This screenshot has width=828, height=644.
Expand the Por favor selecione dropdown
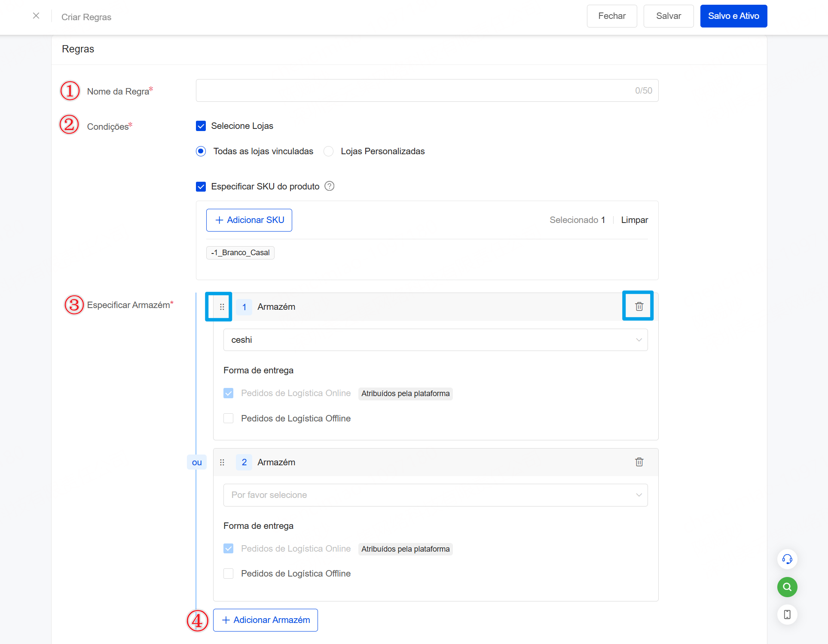[435, 495]
